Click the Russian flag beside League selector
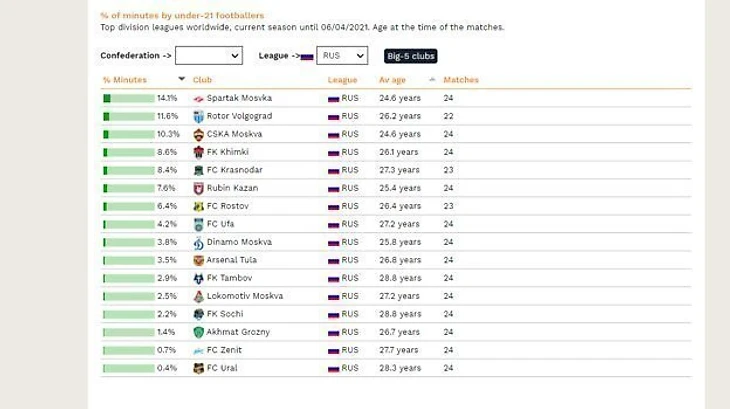This screenshot has height=409, width=730. [x=307, y=57]
